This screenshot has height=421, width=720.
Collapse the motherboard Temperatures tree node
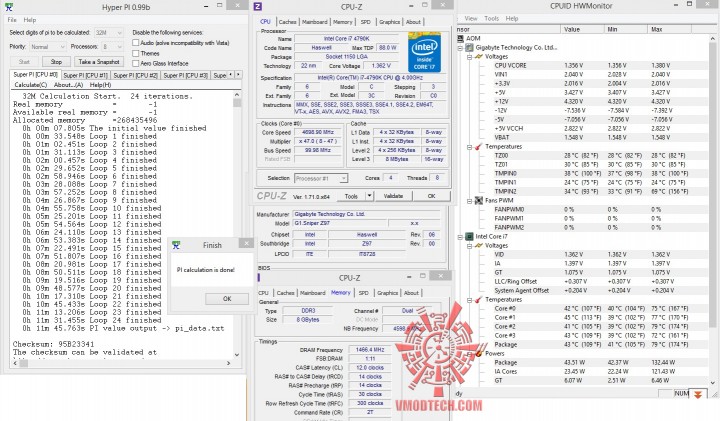[x=469, y=147]
